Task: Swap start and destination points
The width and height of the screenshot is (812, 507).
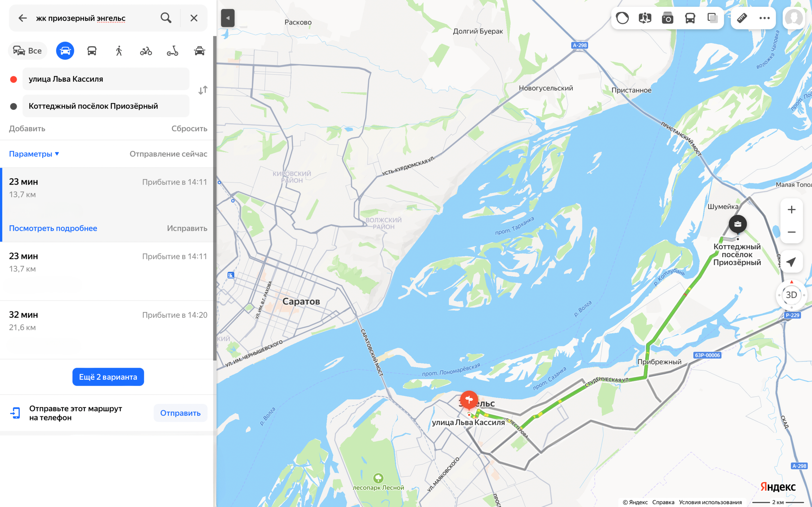Action: [x=203, y=90]
